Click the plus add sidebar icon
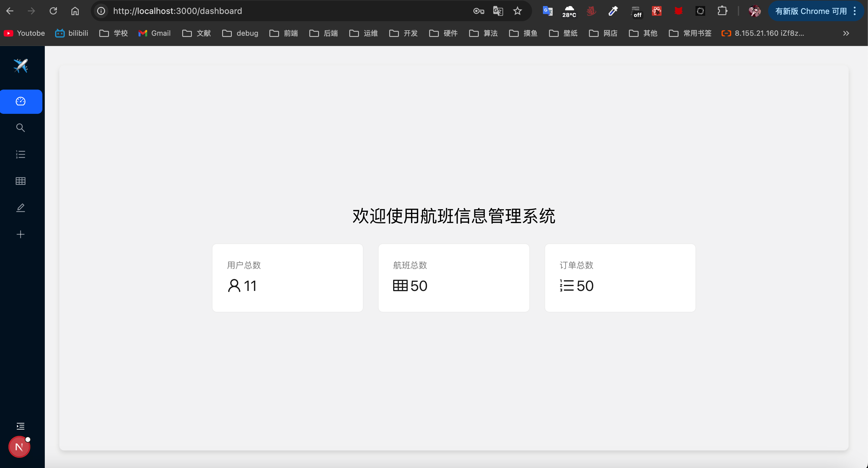This screenshot has height=468, width=868. 21,234
